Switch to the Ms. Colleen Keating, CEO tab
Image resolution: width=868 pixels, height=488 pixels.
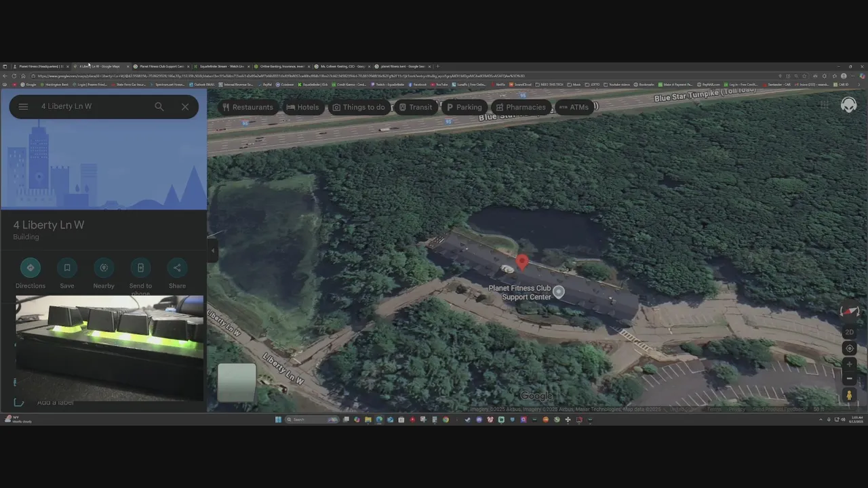tap(342, 66)
